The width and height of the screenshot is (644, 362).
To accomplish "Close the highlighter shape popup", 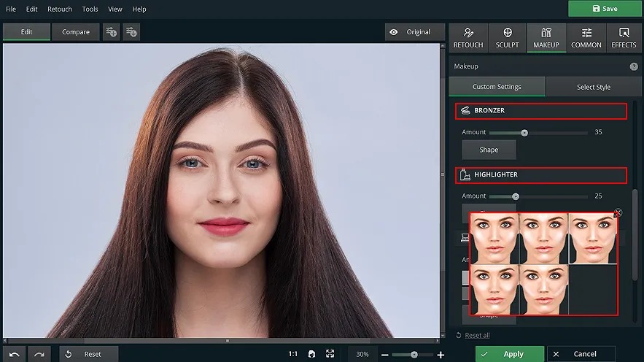I will tap(618, 213).
